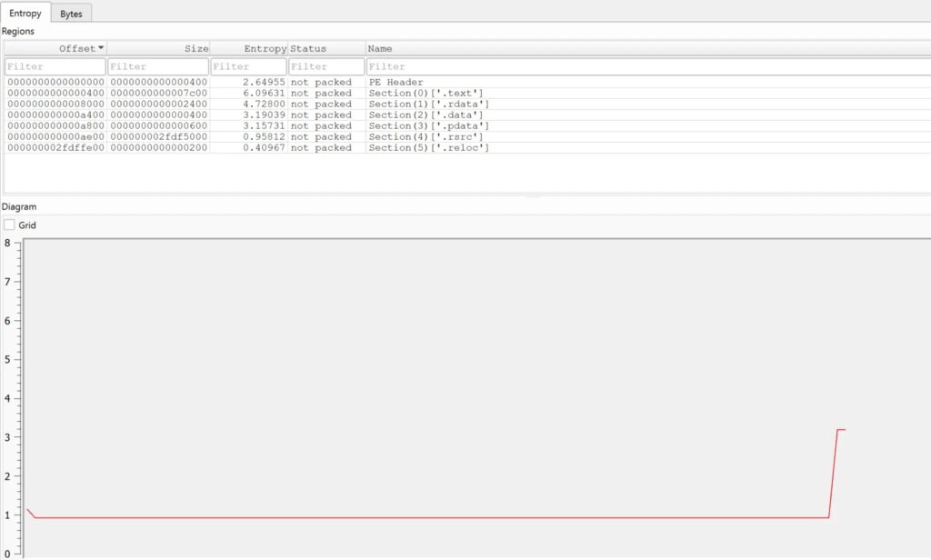Switch to the Bytes tab
The image size is (931, 560).
71,14
